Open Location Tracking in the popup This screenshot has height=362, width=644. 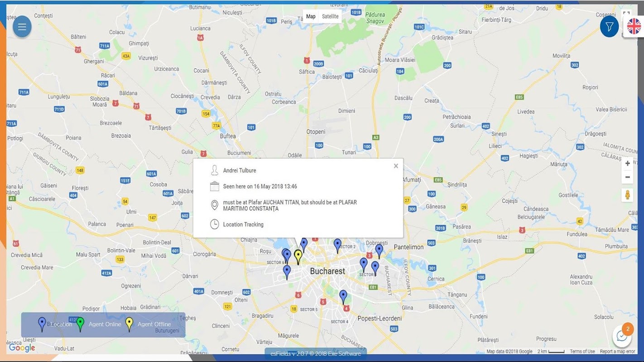(x=243, y=224)
